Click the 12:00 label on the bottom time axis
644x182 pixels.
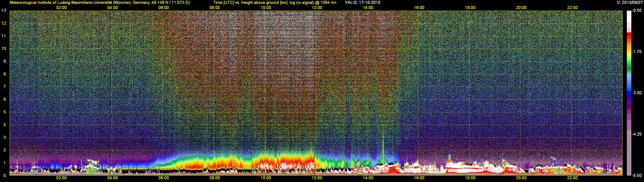tap(317, 178)
